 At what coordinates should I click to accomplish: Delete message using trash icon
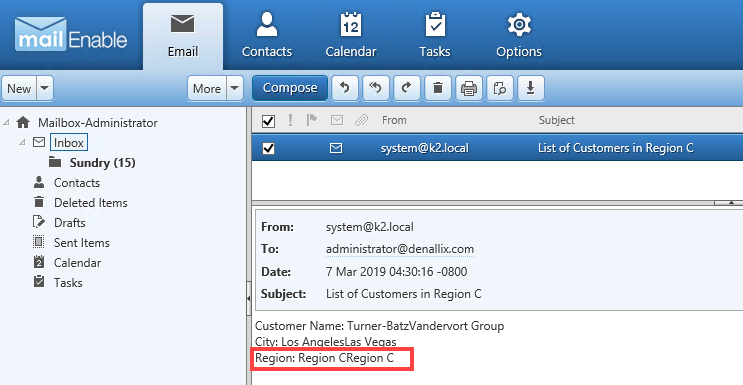[438, 88]
